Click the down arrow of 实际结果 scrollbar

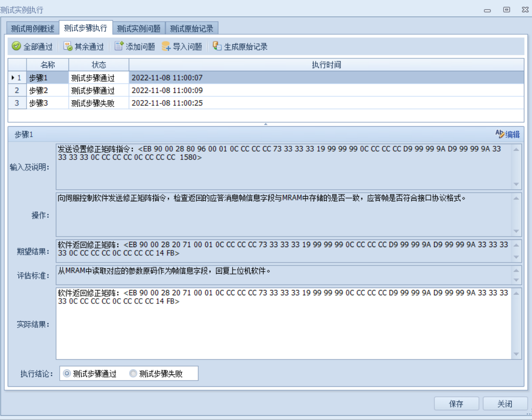(x=516, y=354)
